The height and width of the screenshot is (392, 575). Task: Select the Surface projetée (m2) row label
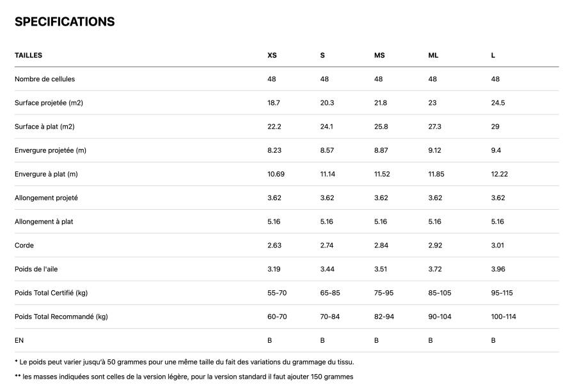click(x=49, y=103)
